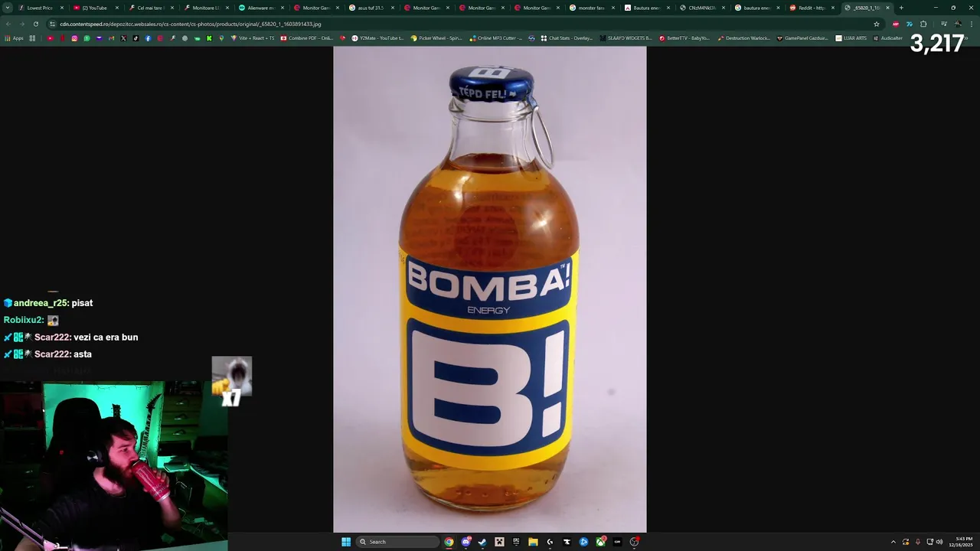The width and height of the screenshot is (980, 551).
Task: Open the Chrome profile avatar
Action: point(958,24)
